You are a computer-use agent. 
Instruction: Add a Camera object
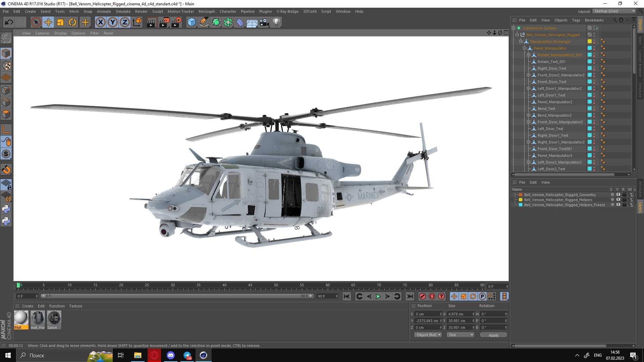point(264,22)
